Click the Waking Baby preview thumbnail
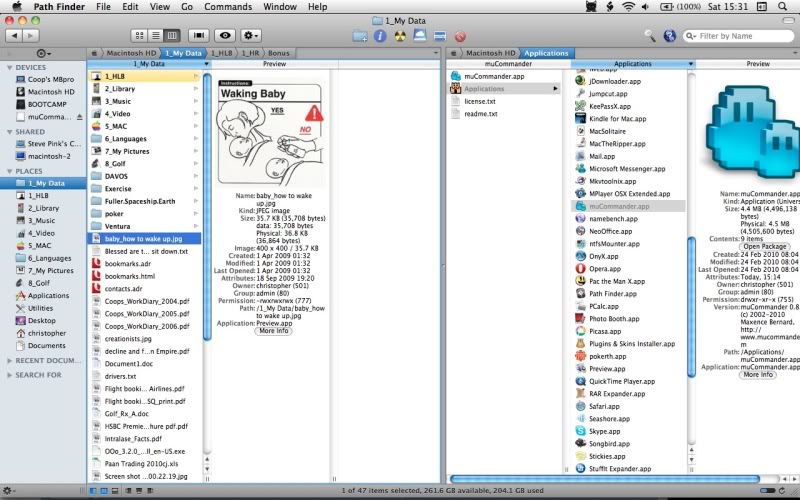This screenshot has width=800, height=500. [270, 133]
